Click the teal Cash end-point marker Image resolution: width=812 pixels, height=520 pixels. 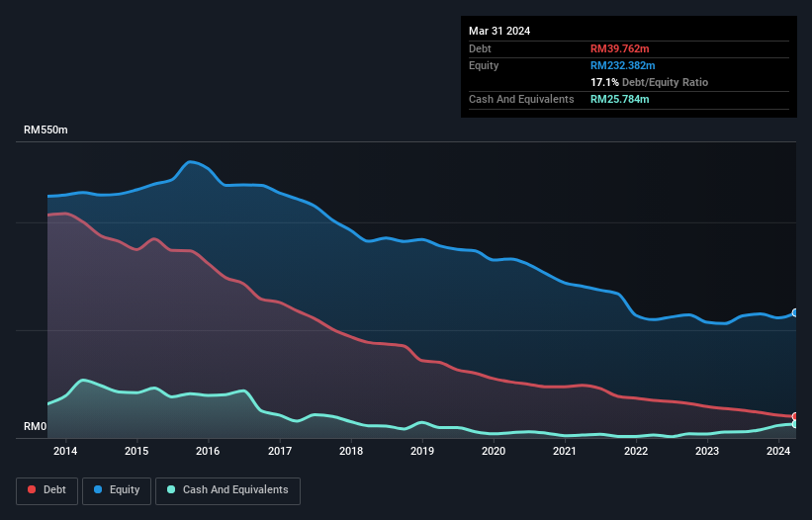tap(795, 424)
